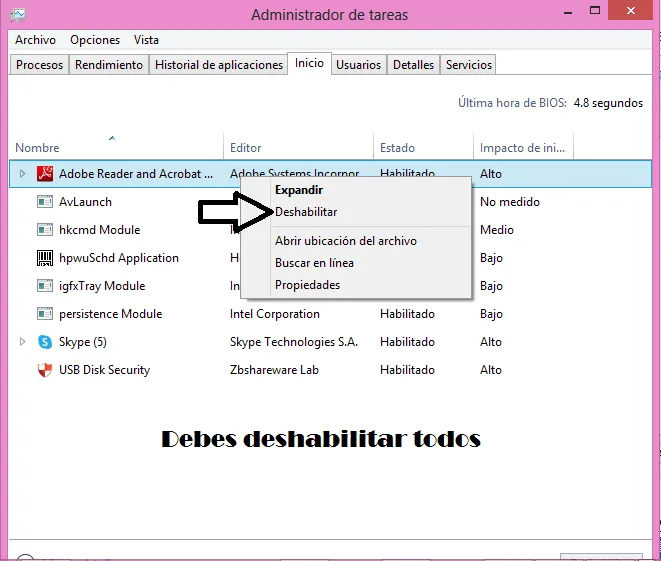Click Bajo impact in hpwuSchd row
Viewport: 661px width, 561px height.
point(491,258)
